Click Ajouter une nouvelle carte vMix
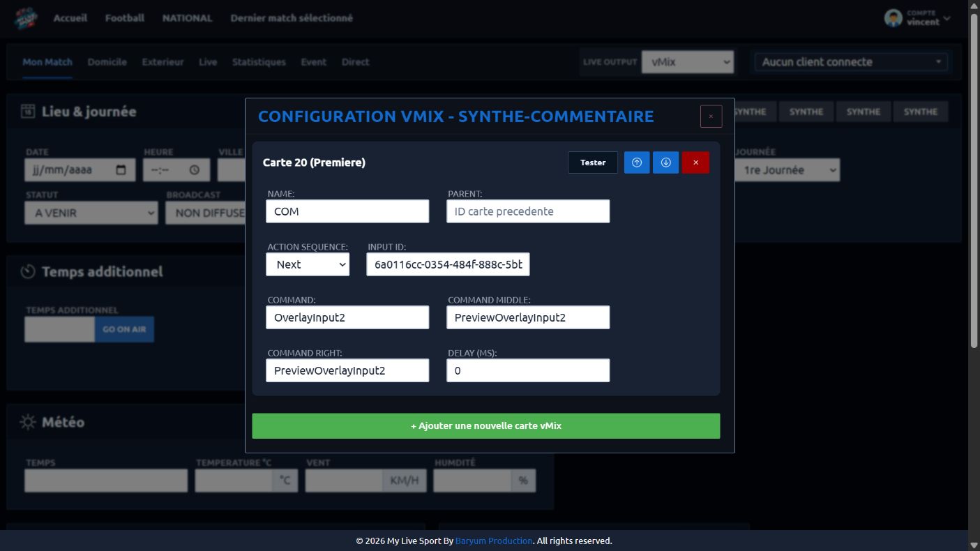980x551 pixels. (486, 426)
